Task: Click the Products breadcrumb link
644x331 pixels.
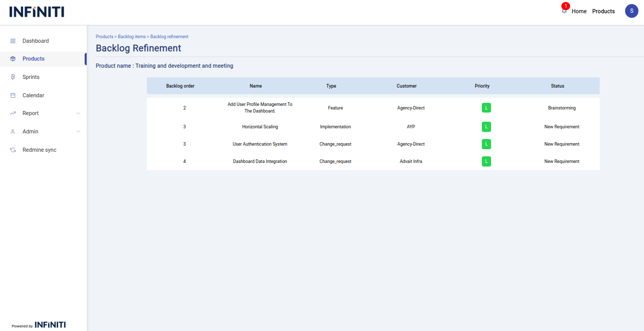Action: click(105, 37)
